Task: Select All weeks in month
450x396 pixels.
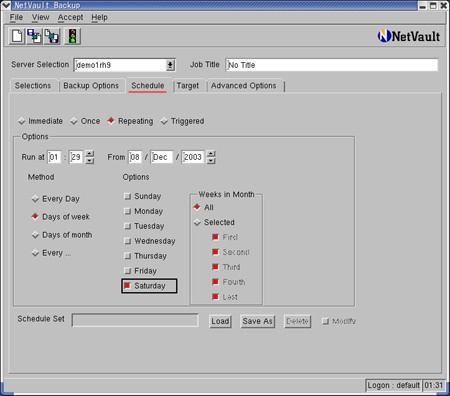Action: (203, 207)
